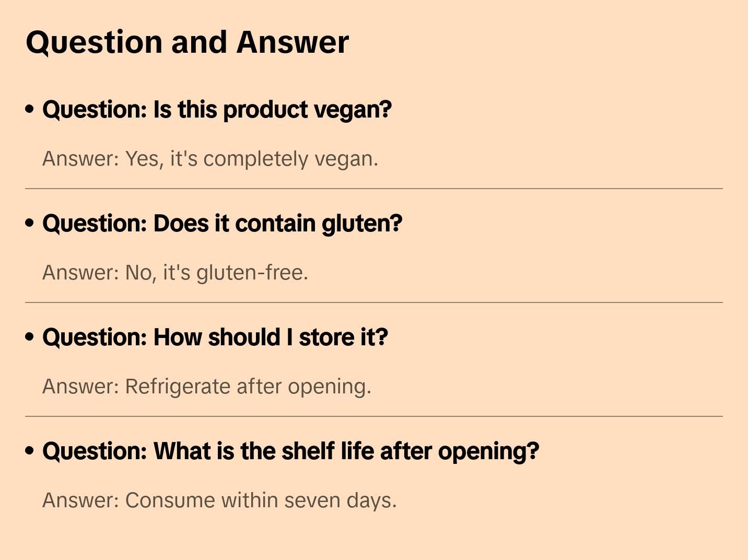Click bullet before shelf life question
This screenshot has width=748, height=560.
30,451
